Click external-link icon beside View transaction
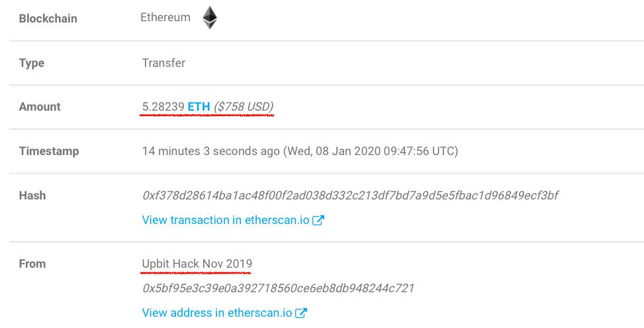644x328 pixels. point(318,221)
